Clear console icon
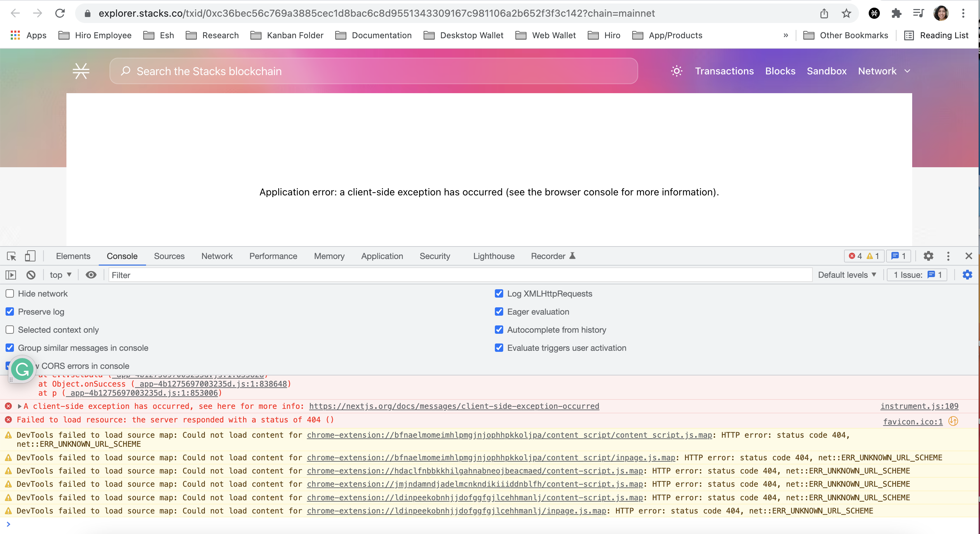 [x=31, y=275]
